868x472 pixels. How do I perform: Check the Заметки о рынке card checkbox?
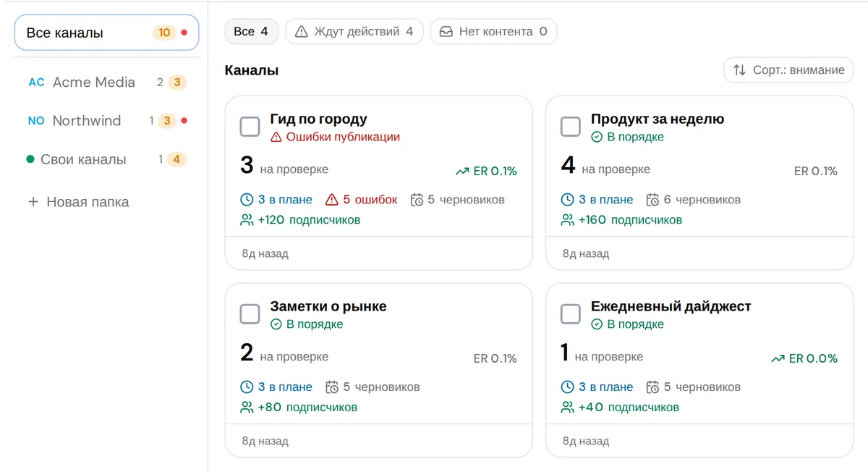(x=250, y=314)
